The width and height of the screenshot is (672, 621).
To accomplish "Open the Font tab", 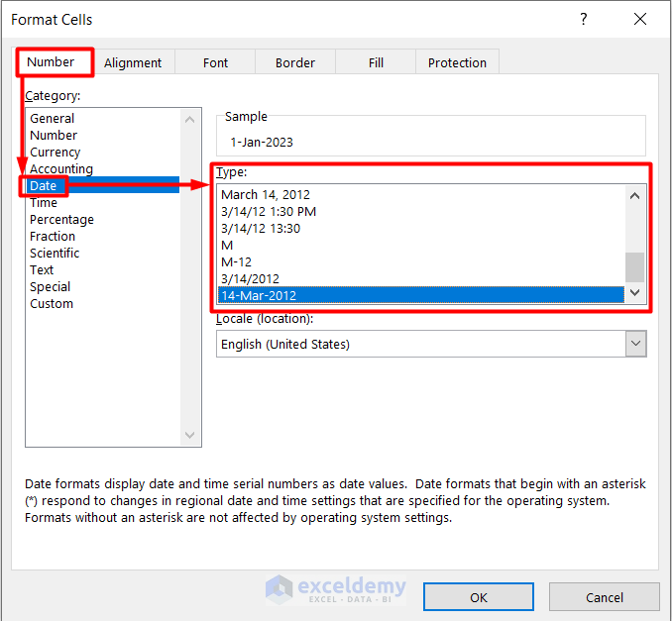I will [x=215, y=63].
